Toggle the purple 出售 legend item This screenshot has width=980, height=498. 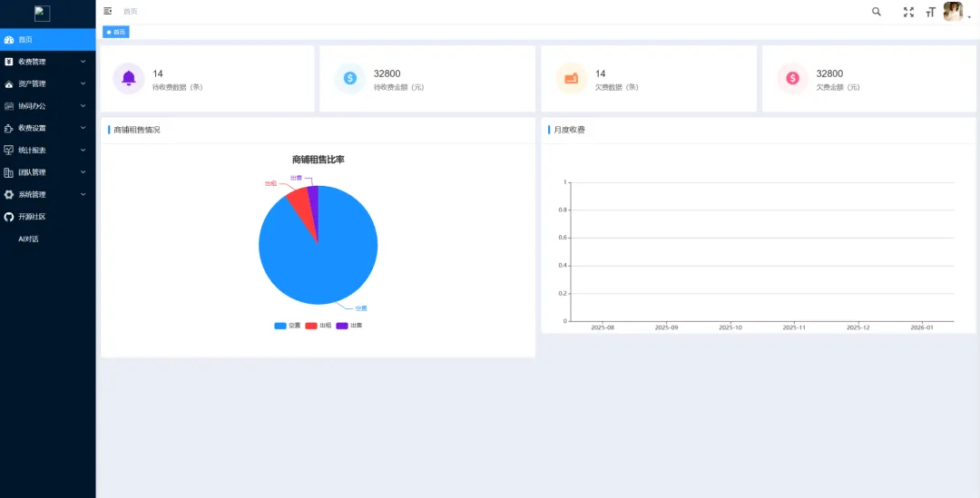349,326
